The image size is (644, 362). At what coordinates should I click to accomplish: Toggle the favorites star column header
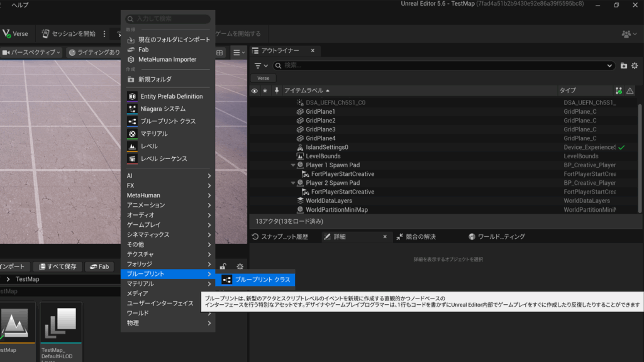tap(265, 90)
